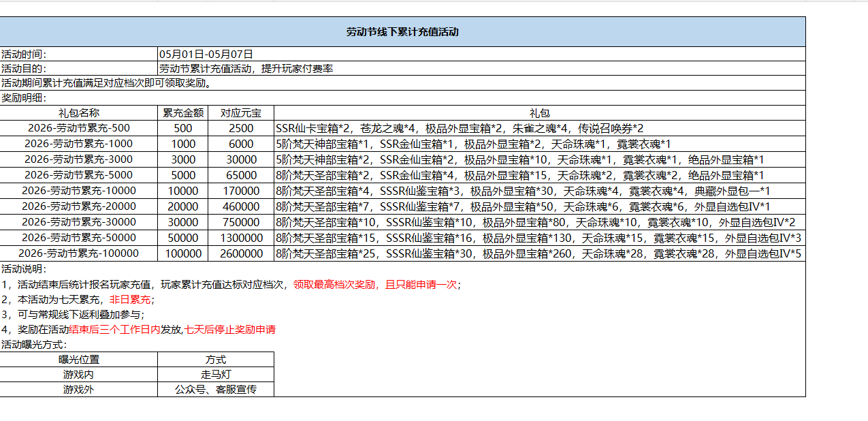Screen dimensions: 868x421
Task: Select the 活动时间 label cell
Action: tap(78, 54)
